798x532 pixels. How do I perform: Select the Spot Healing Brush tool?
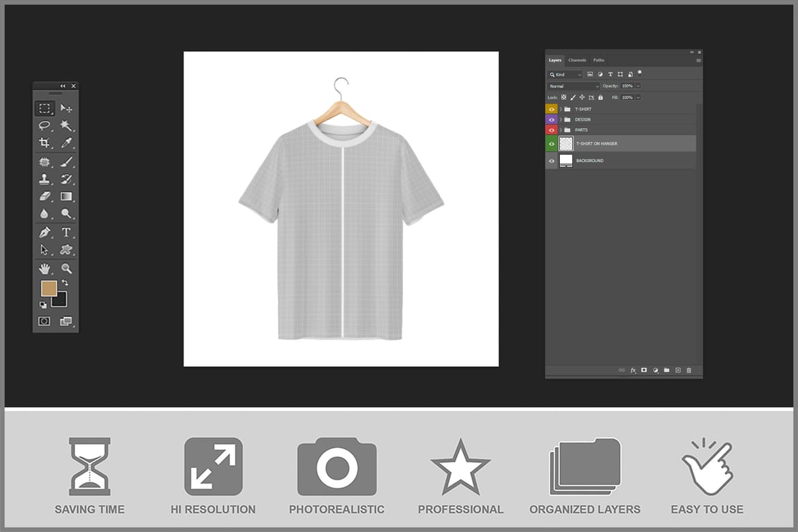[x=45, y=162]
